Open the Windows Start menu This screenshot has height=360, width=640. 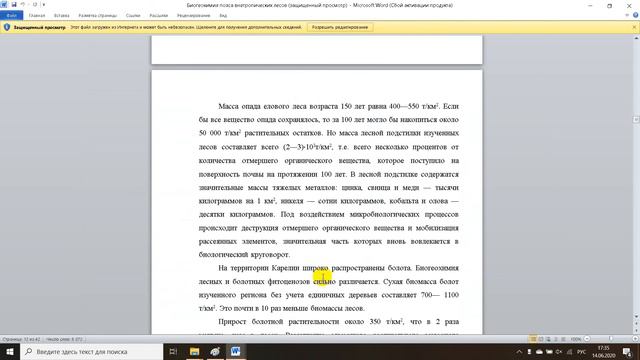pos(10,351)
